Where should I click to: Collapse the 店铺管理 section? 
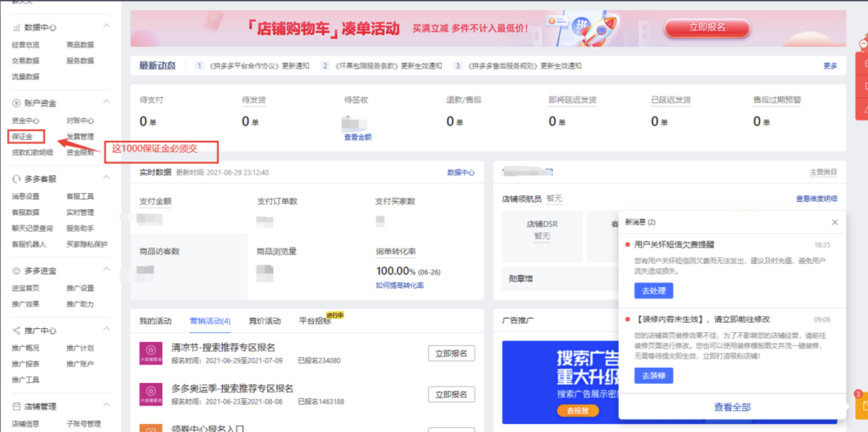(106, 405)
